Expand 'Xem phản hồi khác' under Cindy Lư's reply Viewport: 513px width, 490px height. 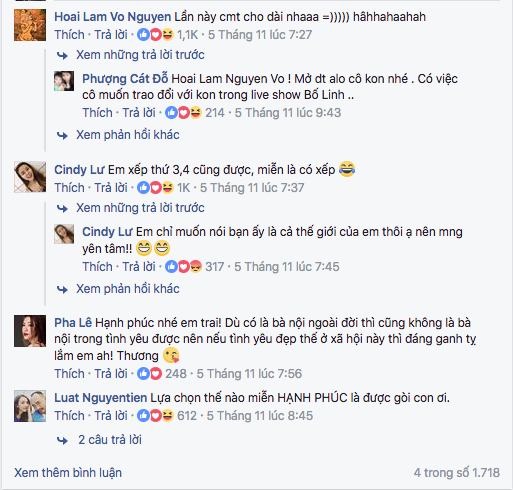[128, 289]
